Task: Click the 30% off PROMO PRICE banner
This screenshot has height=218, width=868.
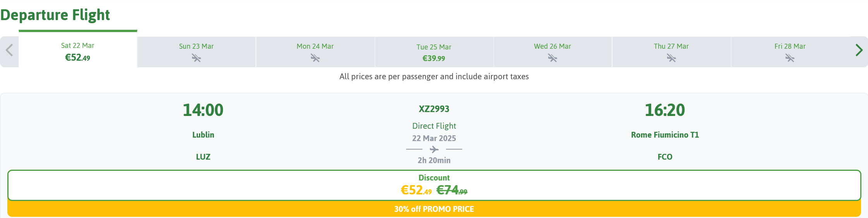Action: point(434,209)
